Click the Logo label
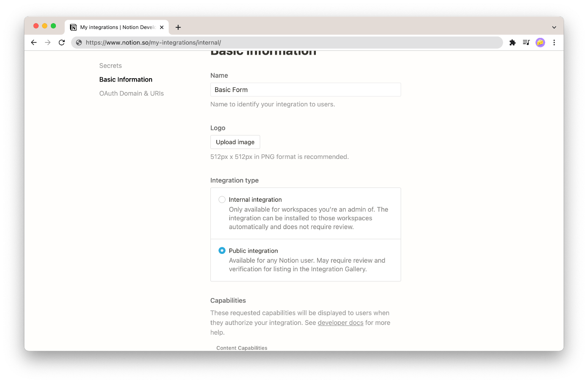Viewport: 588px width, 383px height. click(x=218, y=128)
